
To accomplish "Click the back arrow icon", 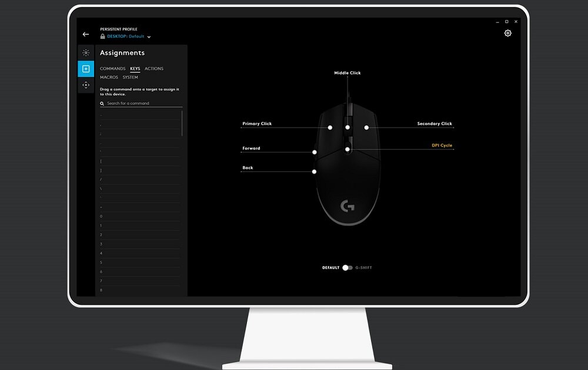I will click(86, 35).
